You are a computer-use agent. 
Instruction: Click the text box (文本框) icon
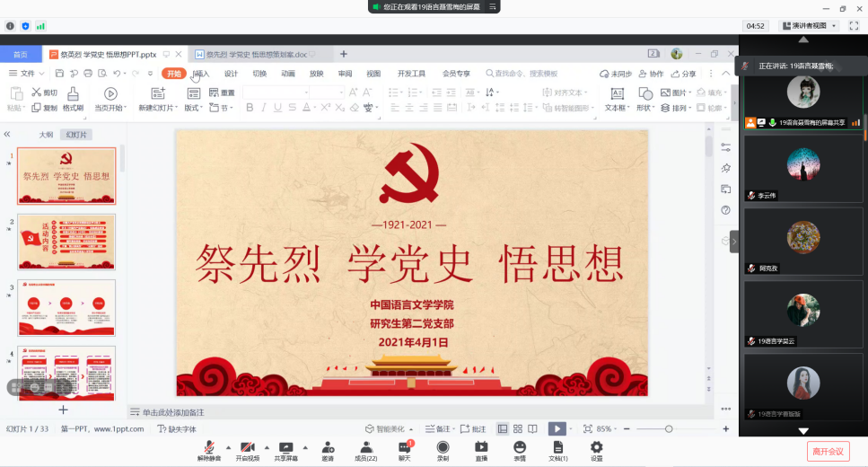click(618, 93)
